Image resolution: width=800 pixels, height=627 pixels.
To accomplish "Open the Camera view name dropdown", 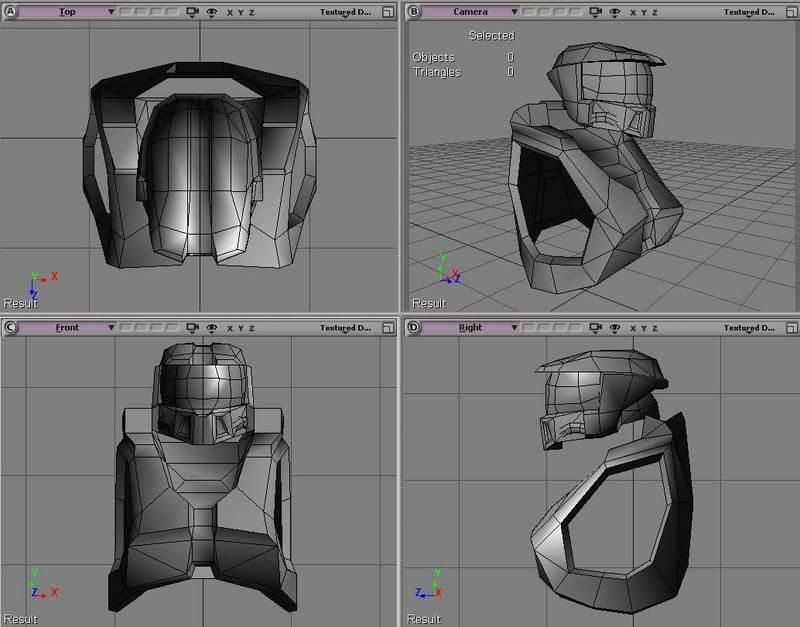I will (x=470, y=11).
